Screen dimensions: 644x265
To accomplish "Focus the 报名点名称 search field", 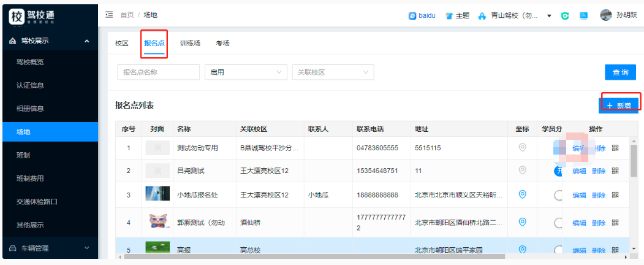I will tap(159, 72).
